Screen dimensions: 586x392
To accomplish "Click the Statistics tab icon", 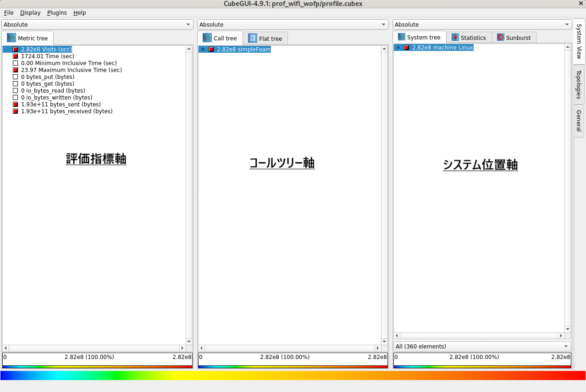I will [455, 38].
